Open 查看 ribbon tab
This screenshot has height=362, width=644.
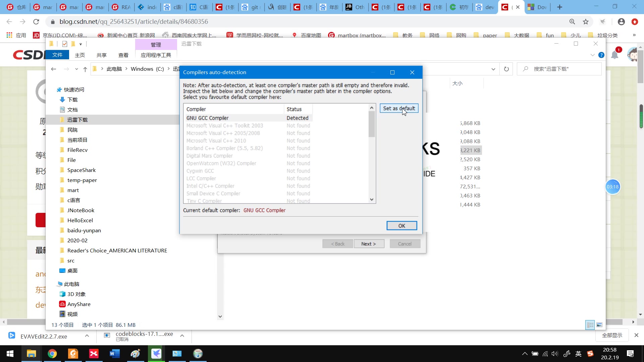[123, 55]
